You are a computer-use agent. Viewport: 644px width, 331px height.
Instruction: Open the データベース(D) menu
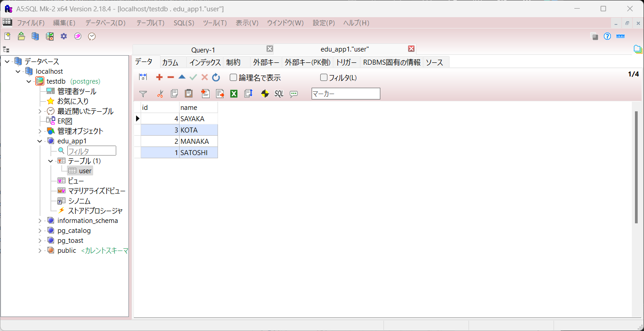(105, 23)
